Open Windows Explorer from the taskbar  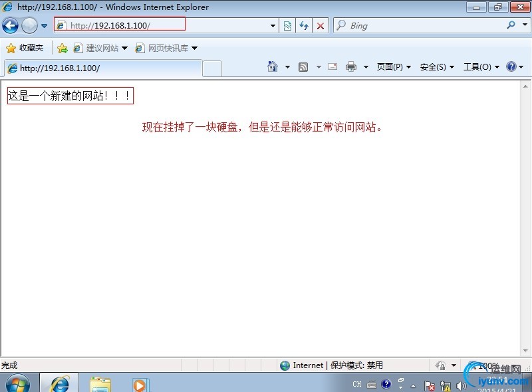100,384
